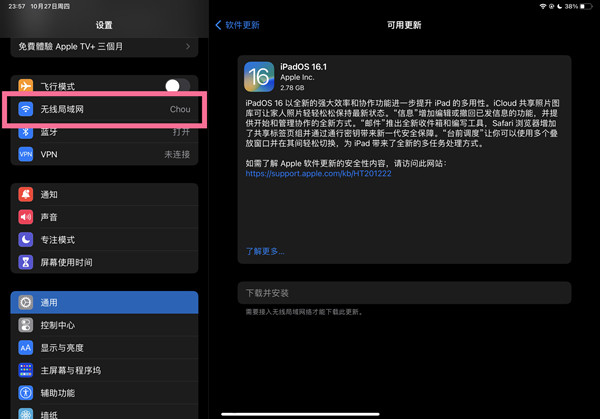
Task: Tap the Notifications (通知) bell icon
Action: pyautogui.click(x=26, y=194)
